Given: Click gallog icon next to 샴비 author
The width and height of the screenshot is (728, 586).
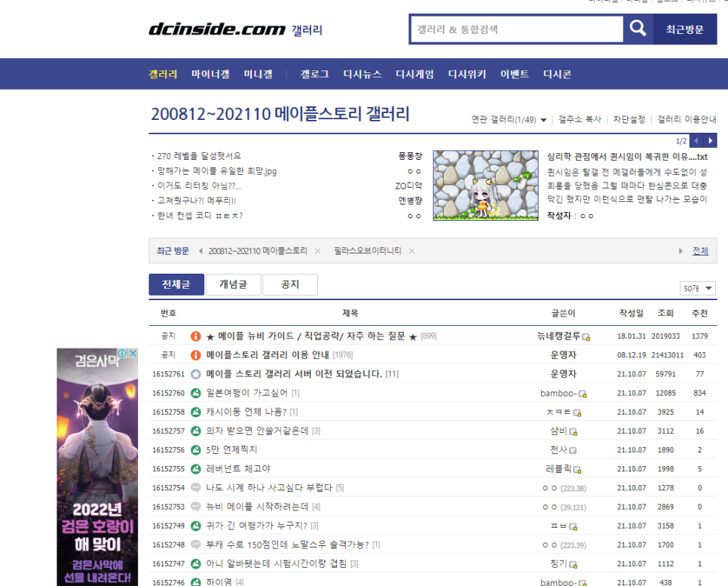Looking at the screenshot, I should click(x=574, y=431).
